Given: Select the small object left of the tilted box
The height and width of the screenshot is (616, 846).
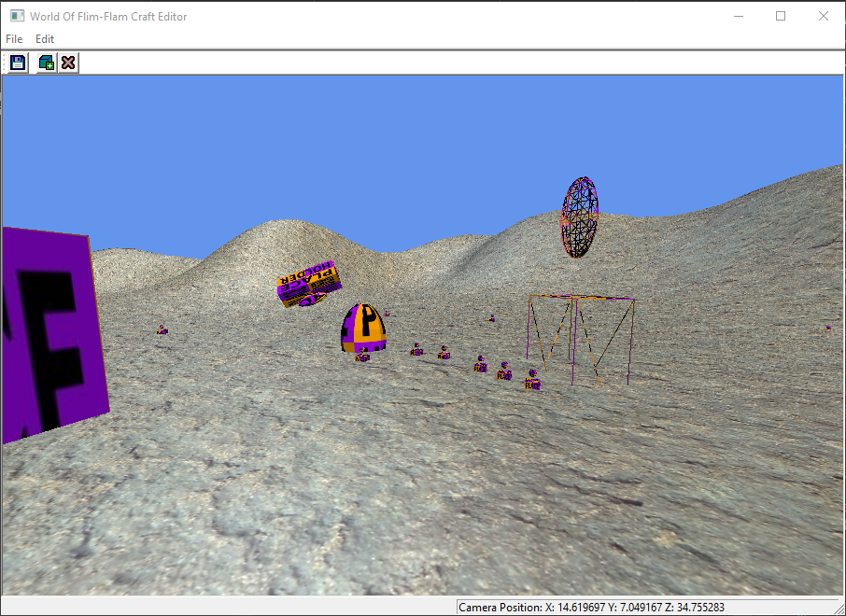Looking at the screenshot, I should [162, 329].
